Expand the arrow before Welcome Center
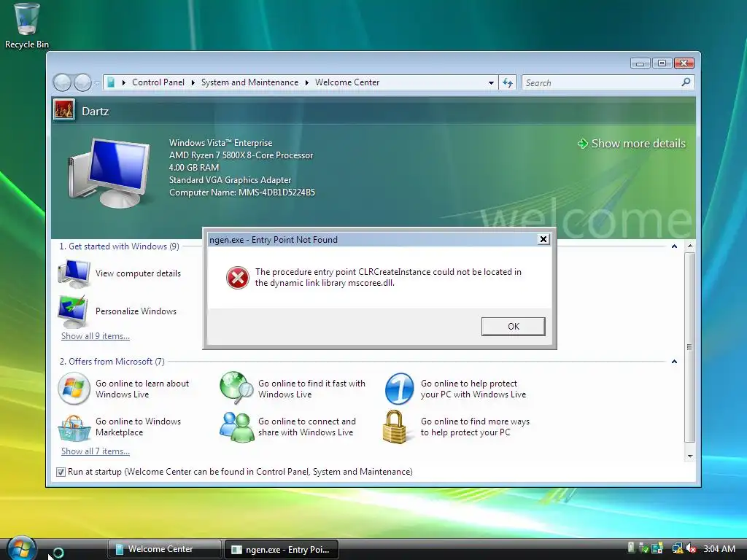Image resolution: width=747 pixels, height=560 pixels. click(x=307, y=83)
